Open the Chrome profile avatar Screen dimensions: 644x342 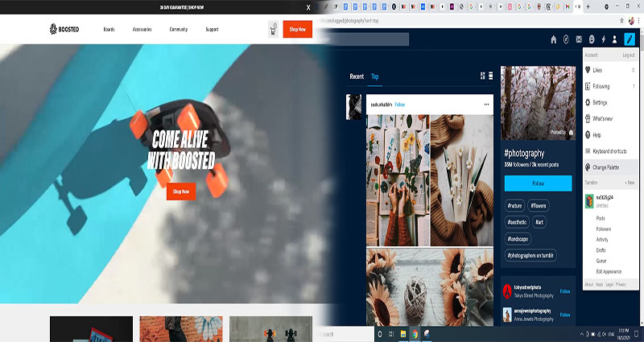pyautogui.click(x=632, y=21)
